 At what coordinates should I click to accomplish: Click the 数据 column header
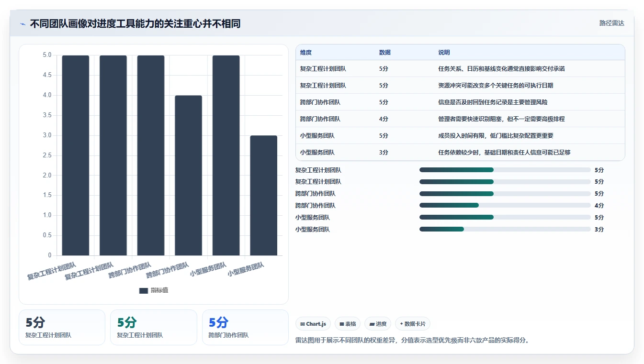click(x=385, y=53)
